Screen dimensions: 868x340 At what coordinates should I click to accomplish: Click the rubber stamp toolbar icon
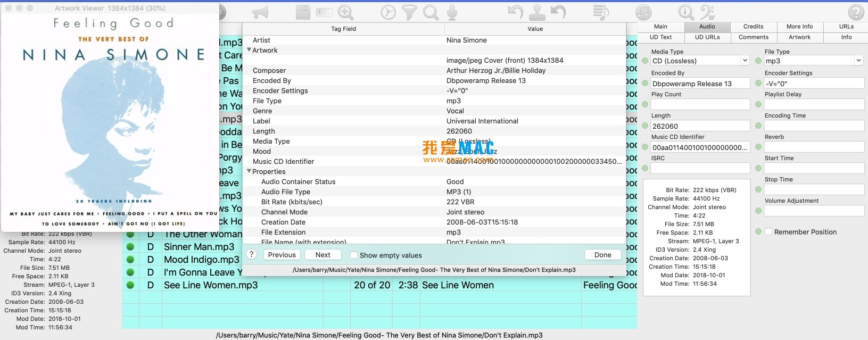pos(537,12)
